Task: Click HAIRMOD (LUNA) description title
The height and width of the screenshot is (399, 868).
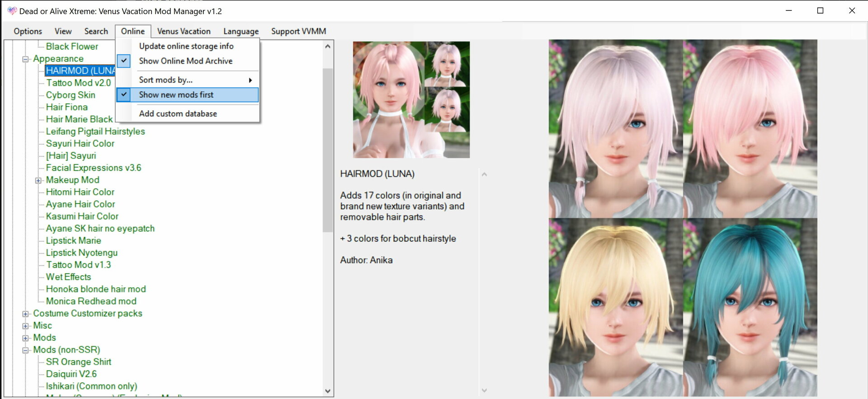Action: tap(377, 174)
